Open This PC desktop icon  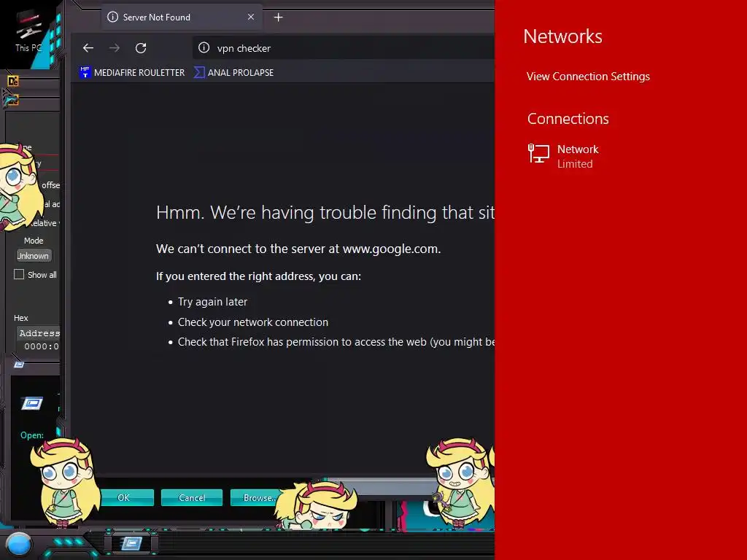click(28, 31)
